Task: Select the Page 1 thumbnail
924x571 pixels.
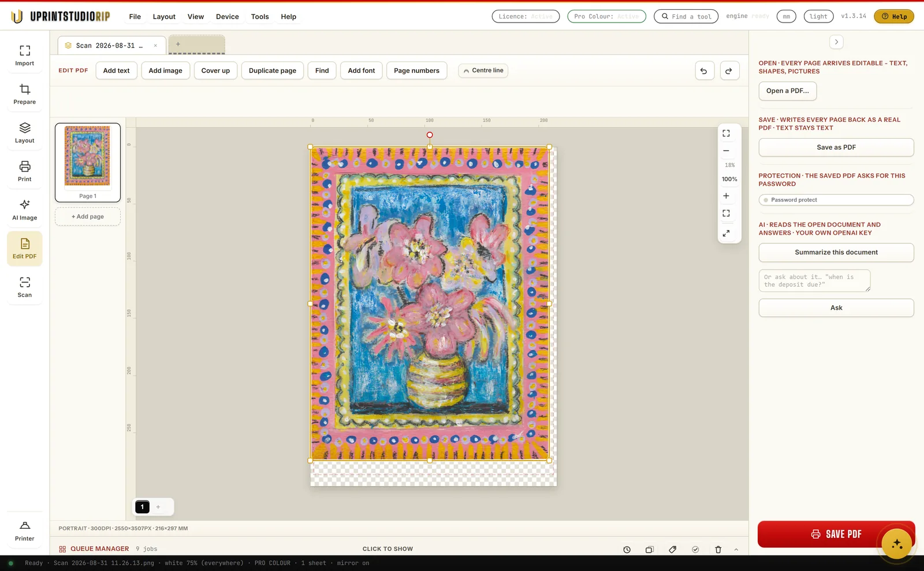Action: click(88, 162)
